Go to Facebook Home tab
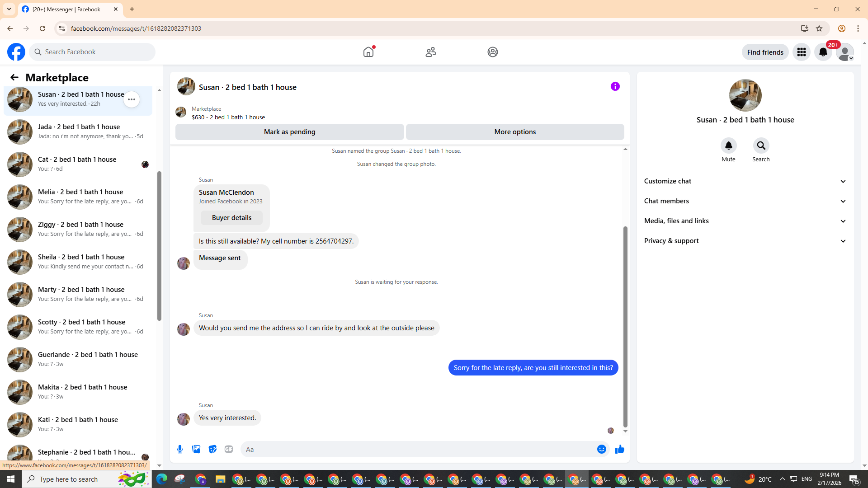 pos(368,52)
